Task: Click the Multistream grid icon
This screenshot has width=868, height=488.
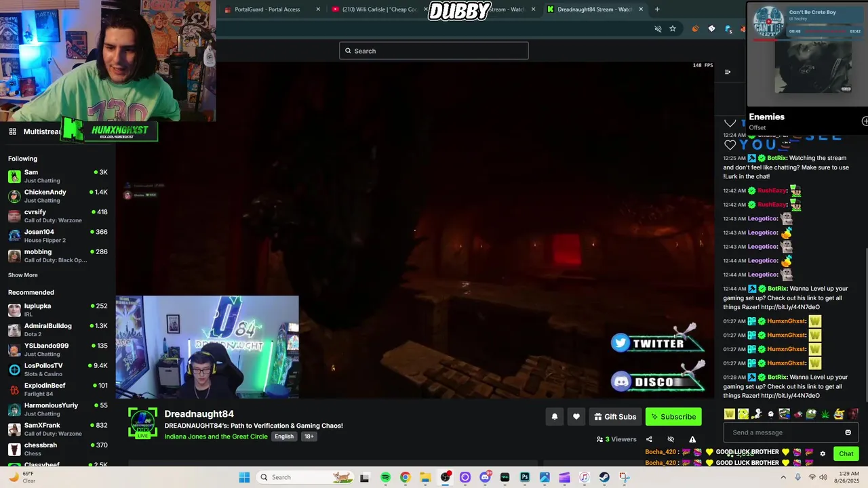Action: (x=12, y=131)
